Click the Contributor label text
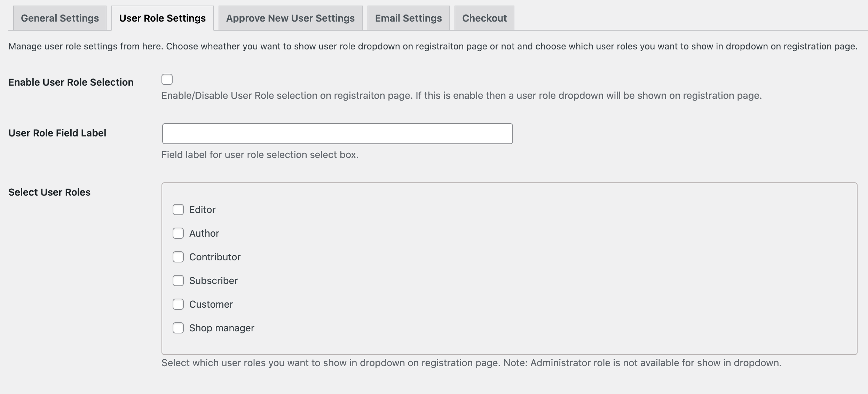 pos(215,257)
